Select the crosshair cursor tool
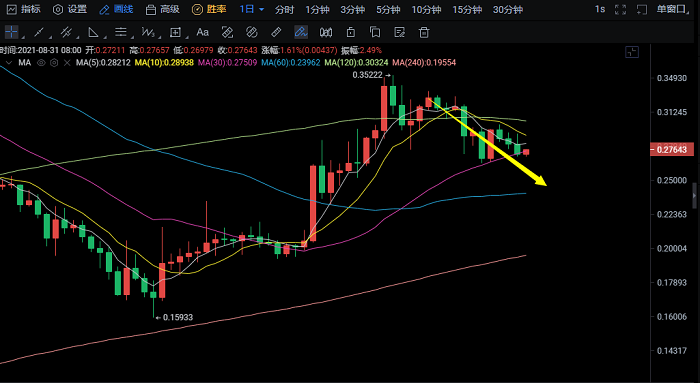 tap(11, 32)
